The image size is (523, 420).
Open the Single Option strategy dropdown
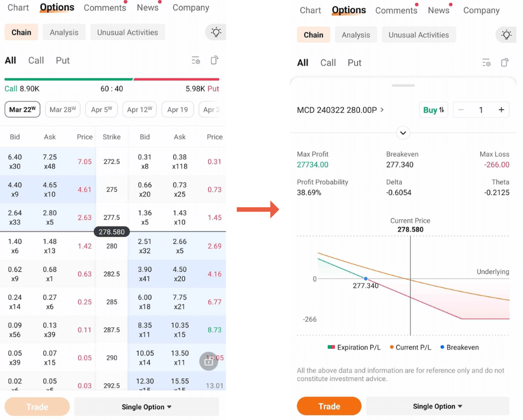tap(437, 406)
